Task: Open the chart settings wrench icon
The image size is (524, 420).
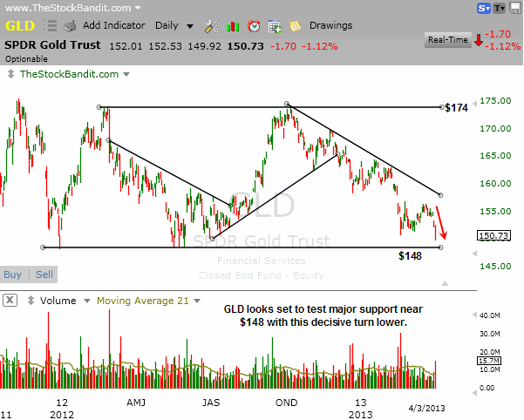Action: pyautogui.click(x=211, y=26)
